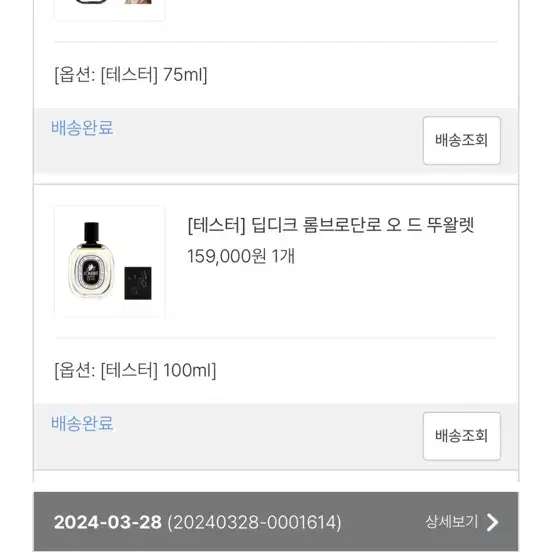Click 배송완료 status under 75ml tester item
Viewport: 552px width, 552px height.
(x=82, y=127)
